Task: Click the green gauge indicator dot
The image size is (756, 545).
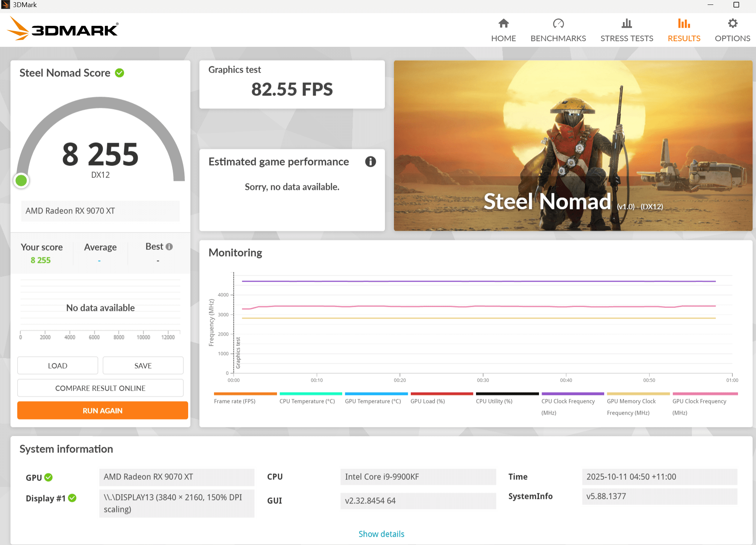Action: click(21, 181)
